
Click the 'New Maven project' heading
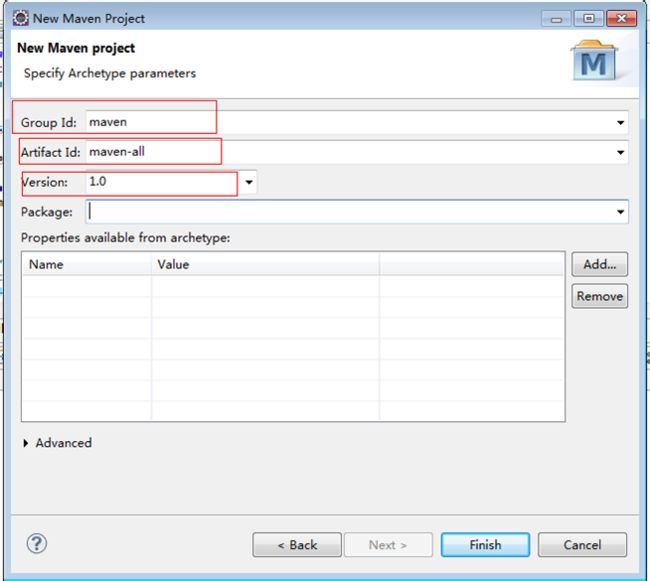tap(76, 48)
